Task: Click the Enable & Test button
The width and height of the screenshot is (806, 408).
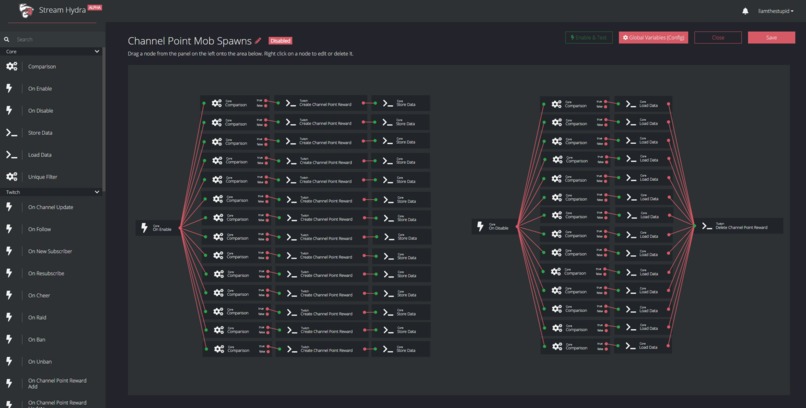Action: (589, 38)
